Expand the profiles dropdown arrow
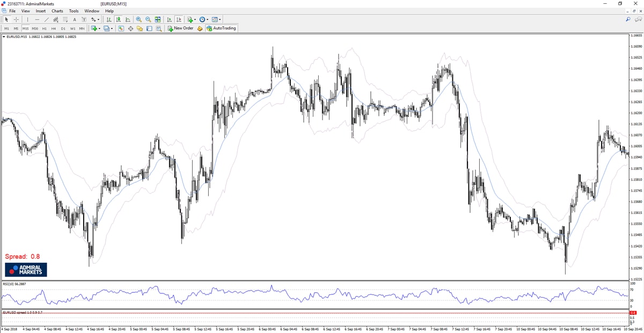 point(112,28)
